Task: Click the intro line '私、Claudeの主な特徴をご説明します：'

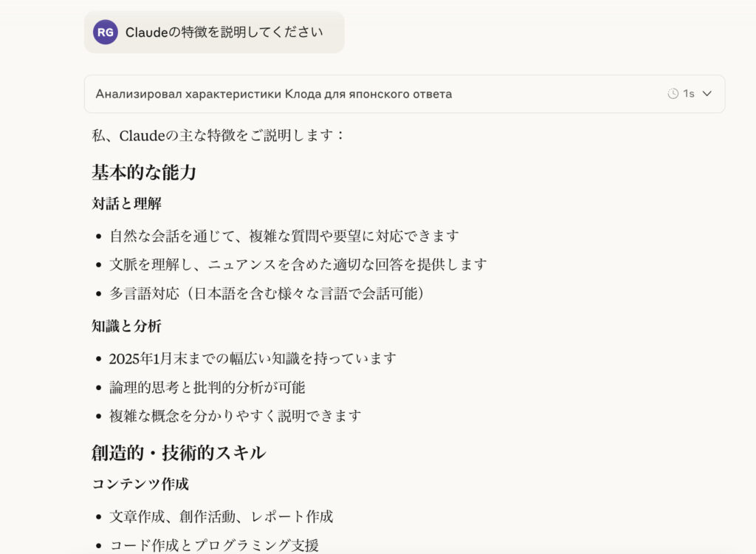Action: click(x=218, y=136)
